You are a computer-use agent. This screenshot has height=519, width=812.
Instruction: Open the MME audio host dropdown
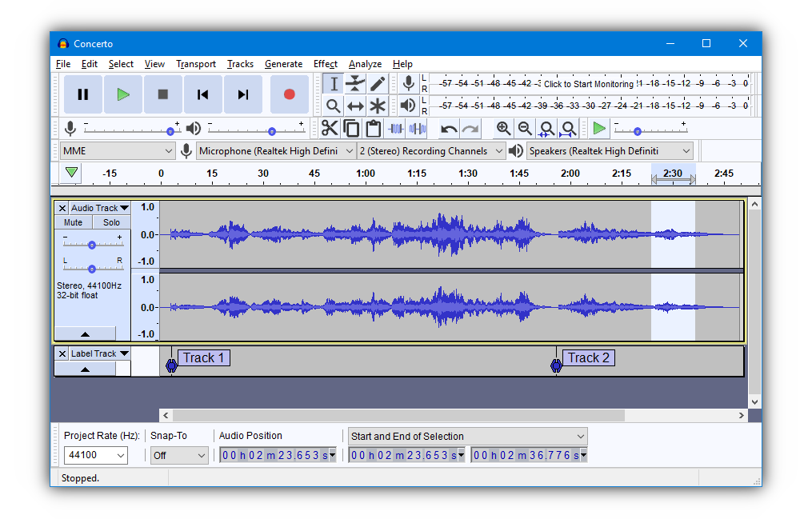click(x=117, y=150)
